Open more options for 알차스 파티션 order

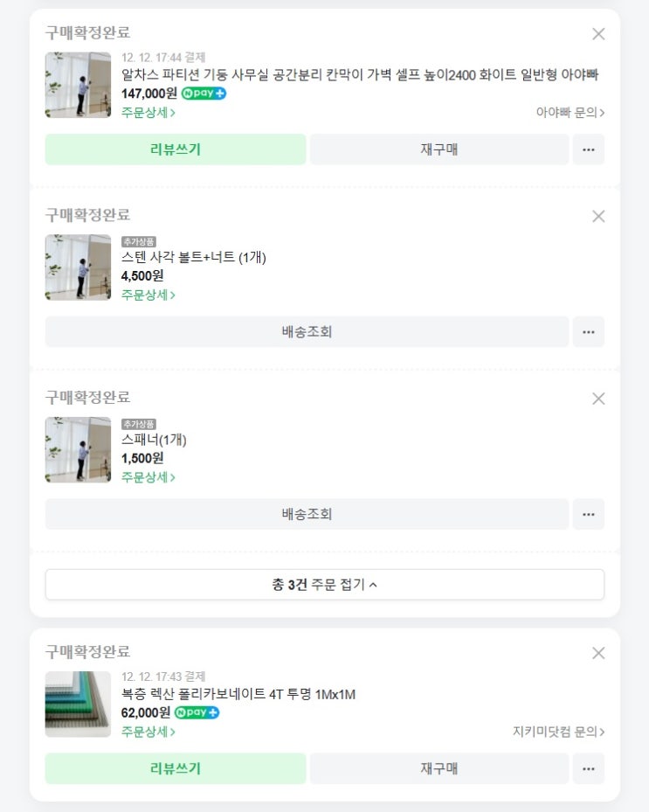(x=588, y=149)
